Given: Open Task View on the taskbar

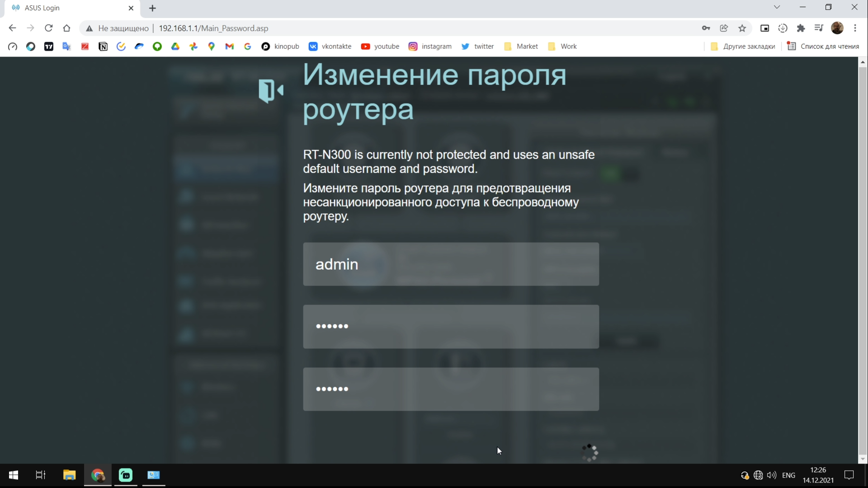Looking at the screenshot, I should (41, 475).
